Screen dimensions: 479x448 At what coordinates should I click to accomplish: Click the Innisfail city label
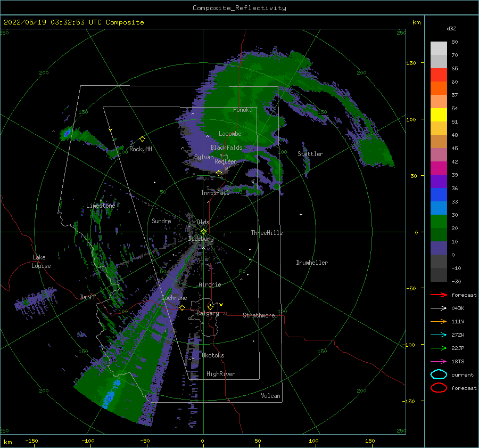coord(215,193)
